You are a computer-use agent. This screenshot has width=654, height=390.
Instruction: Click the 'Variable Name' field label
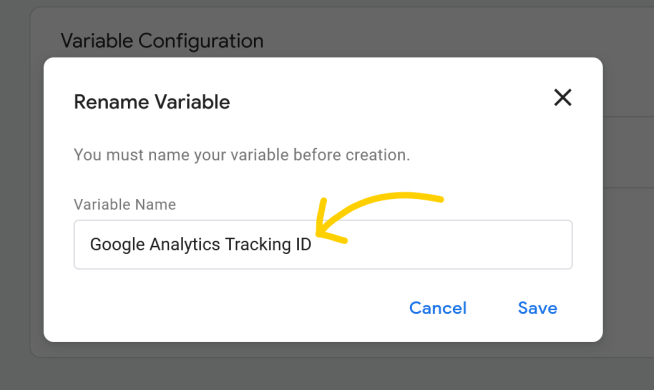[x=125, y=204]
